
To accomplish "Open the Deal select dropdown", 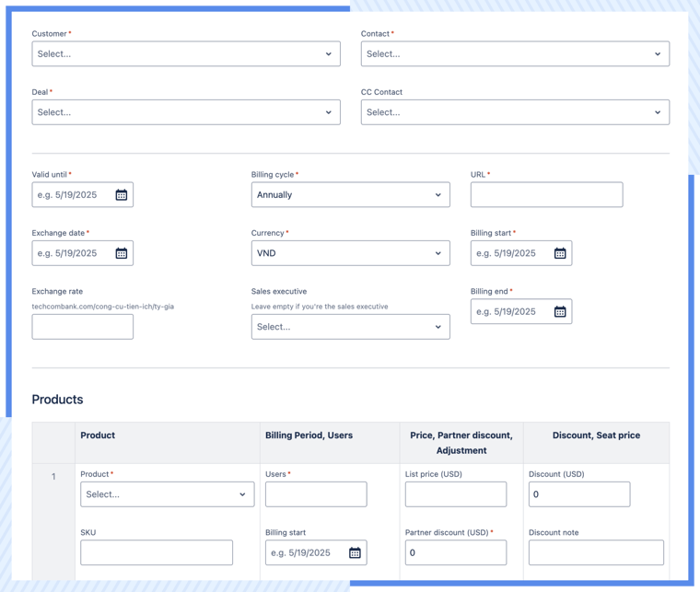I will [x=186, y=112].
